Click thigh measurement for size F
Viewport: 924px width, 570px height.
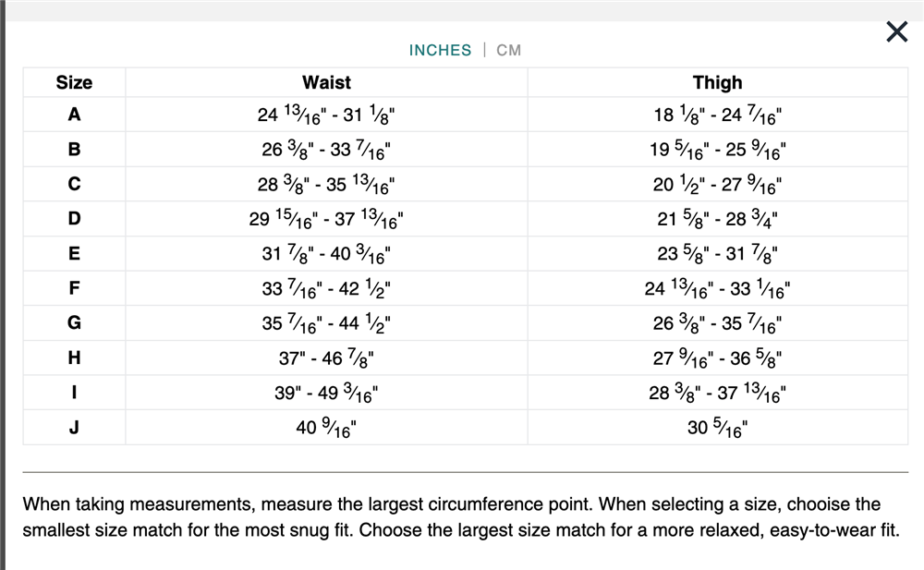coord(717,288)
